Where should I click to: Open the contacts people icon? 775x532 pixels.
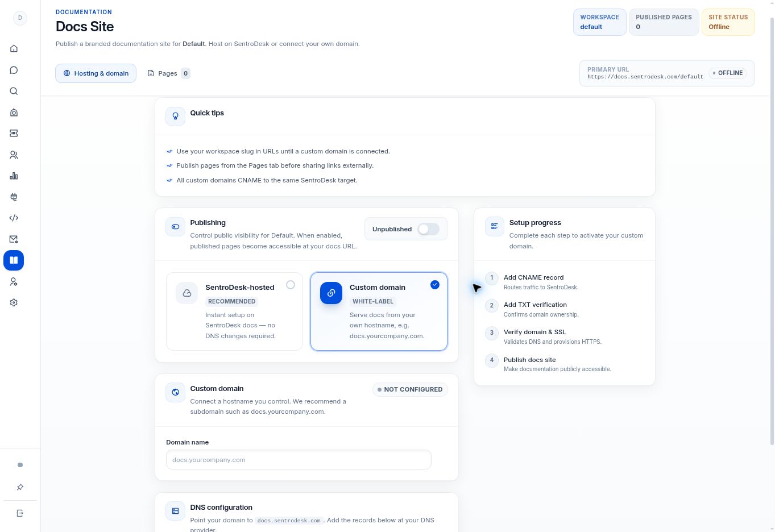click(14, 155)
